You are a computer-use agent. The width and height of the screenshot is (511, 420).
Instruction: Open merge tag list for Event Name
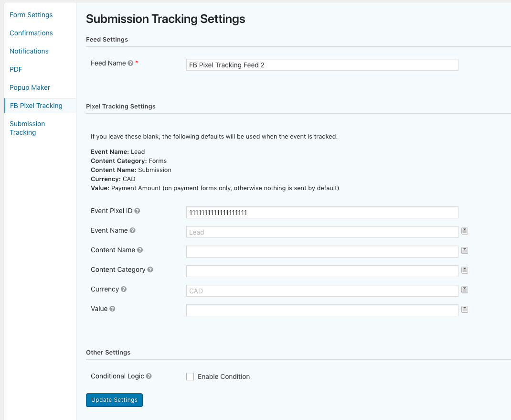tap(465, 231)
